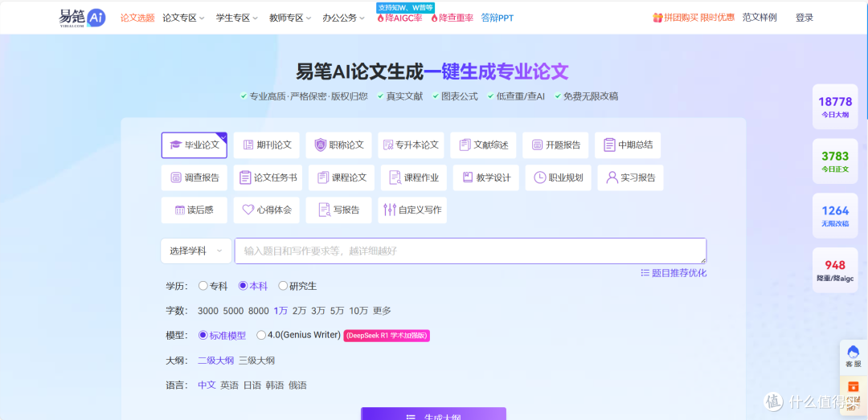Click the 生成大纲 button
Image resolution: width=868 pixels, height=420 pixels.
point(433,414)
